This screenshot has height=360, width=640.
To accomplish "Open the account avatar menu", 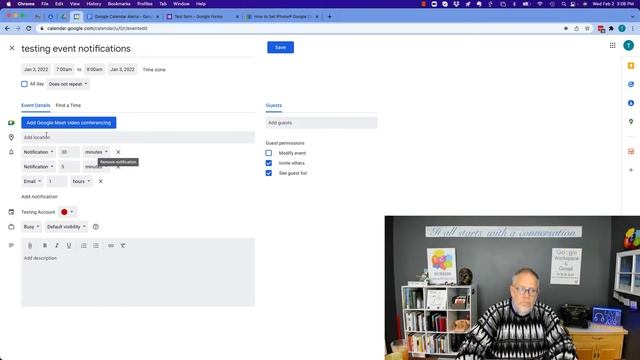I will pos(629,45).
